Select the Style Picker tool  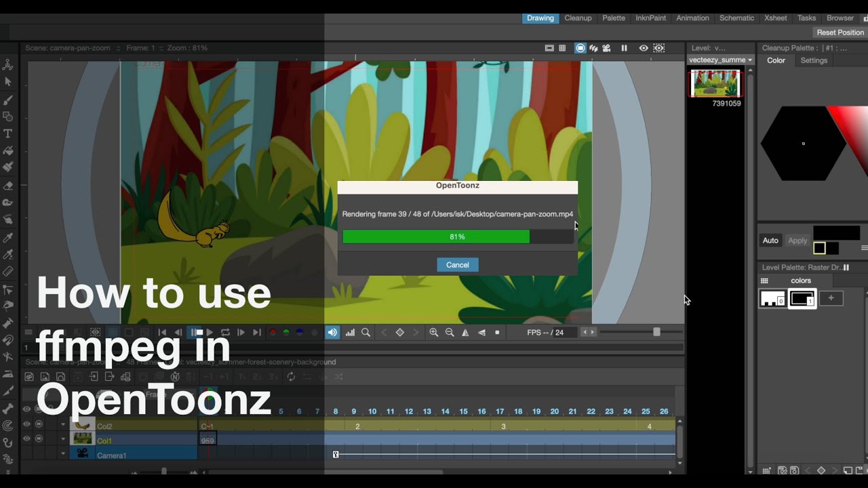point(8,237)
